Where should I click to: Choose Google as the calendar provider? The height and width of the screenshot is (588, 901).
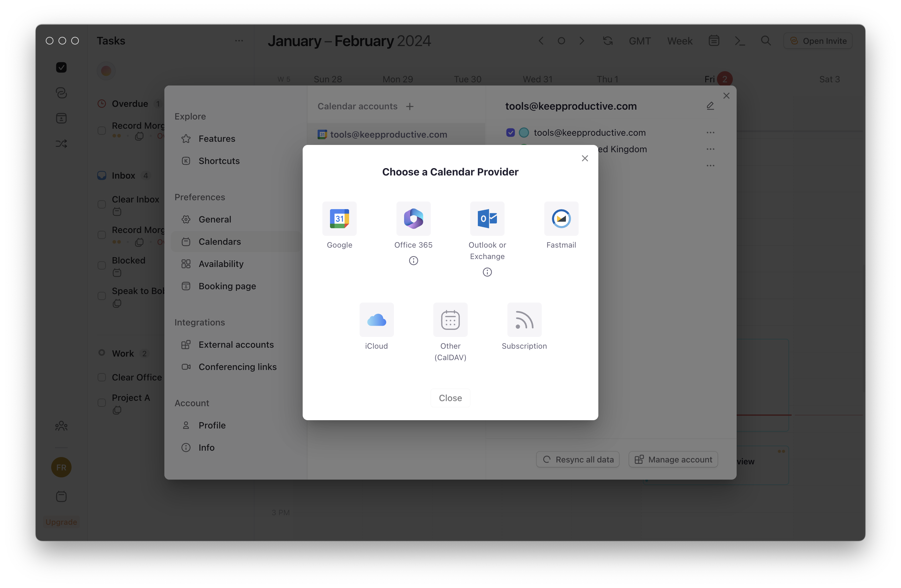[339, 219]
